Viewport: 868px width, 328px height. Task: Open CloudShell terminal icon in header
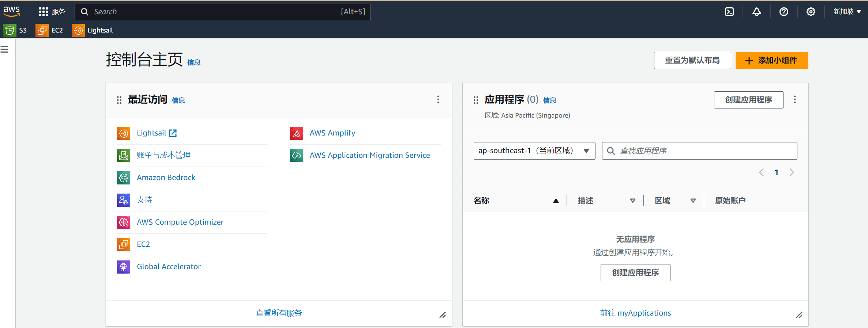click(729, 12)
